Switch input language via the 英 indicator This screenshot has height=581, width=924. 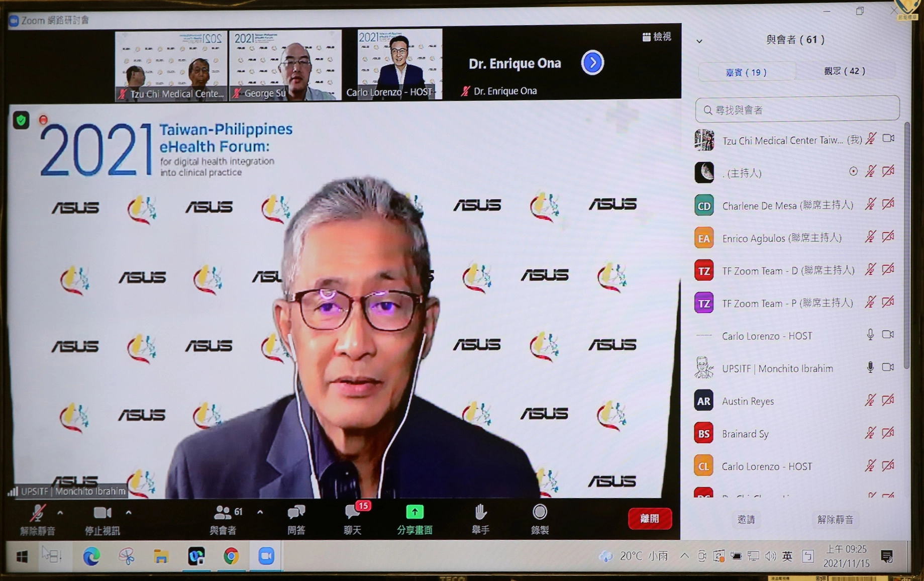(787, 556)
